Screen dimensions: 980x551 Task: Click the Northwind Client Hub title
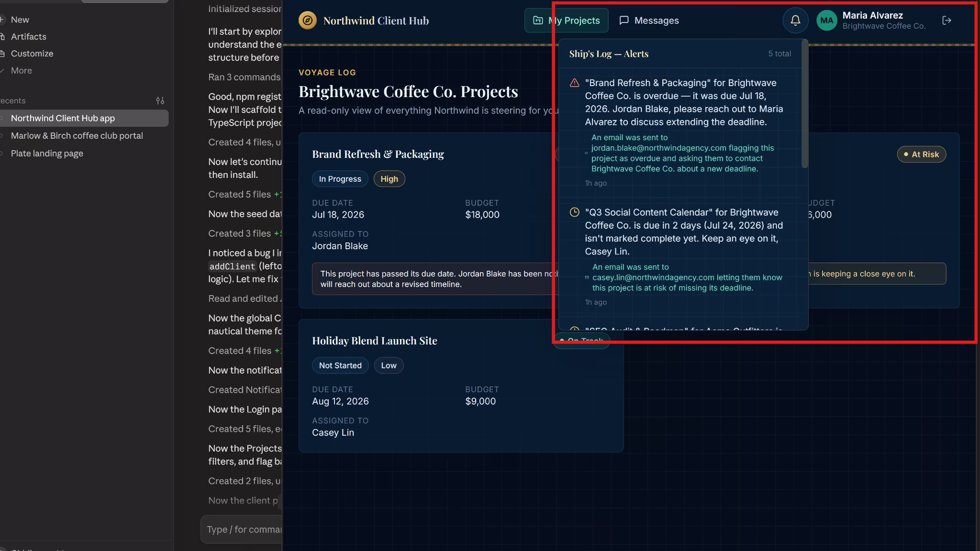click(x=376, y=21)
